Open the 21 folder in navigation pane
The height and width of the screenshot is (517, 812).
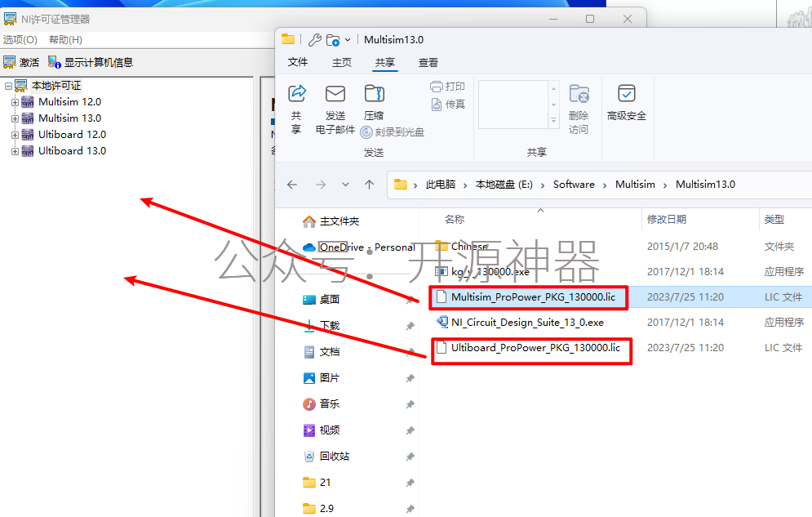317,483
